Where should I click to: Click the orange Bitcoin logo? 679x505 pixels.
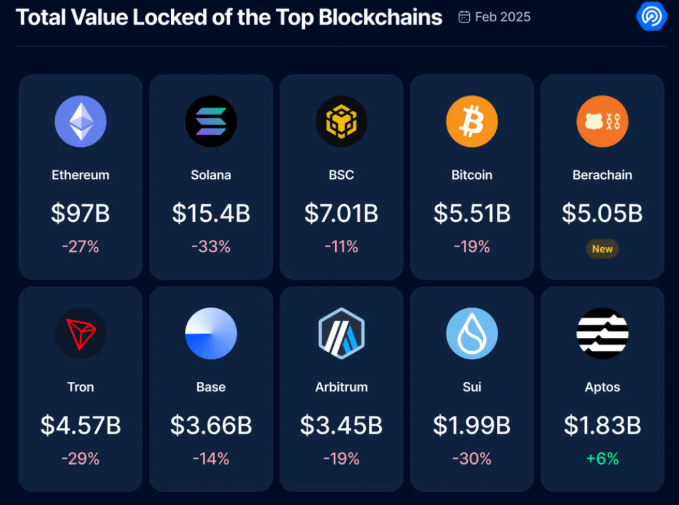[472, 122]
